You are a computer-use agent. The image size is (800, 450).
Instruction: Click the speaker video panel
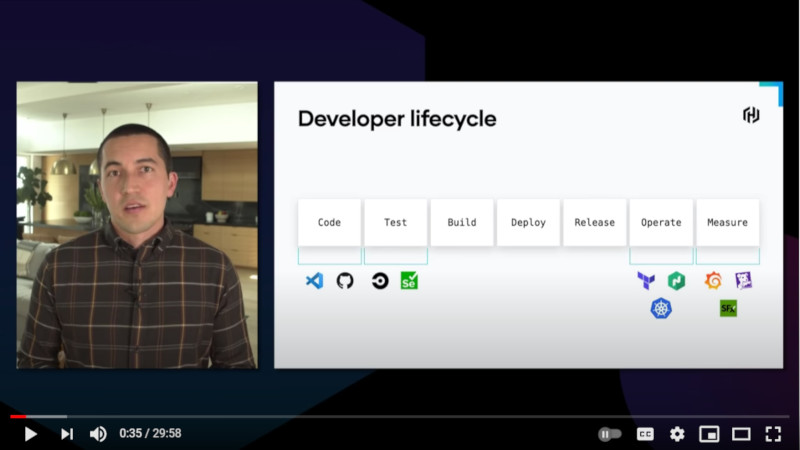coord(137,225)
